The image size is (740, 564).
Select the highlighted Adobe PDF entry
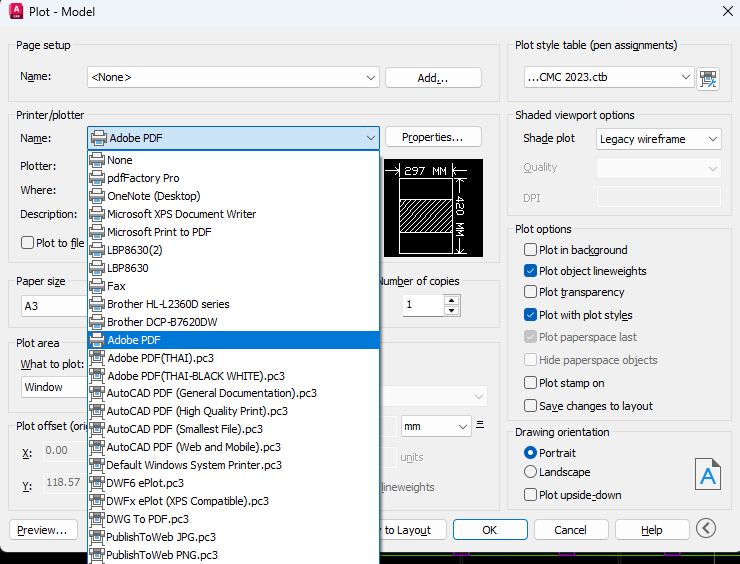point(234,340)
